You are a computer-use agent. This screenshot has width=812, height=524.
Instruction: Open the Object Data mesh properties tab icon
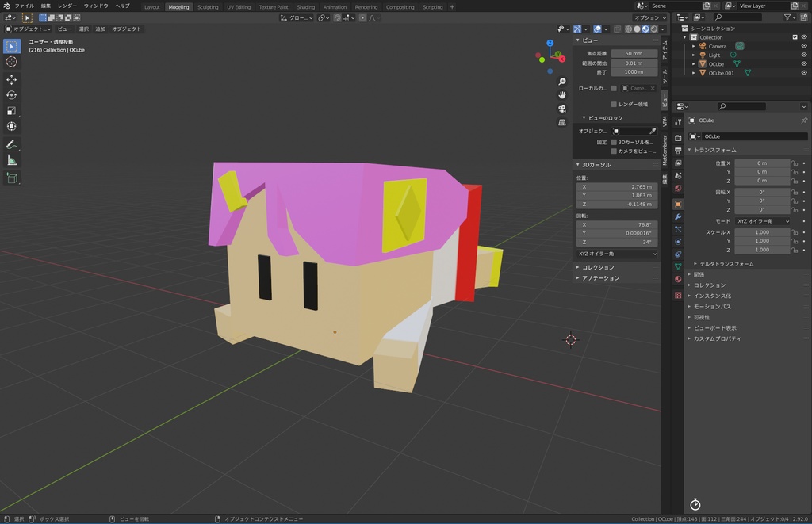[x=678, y=266]
